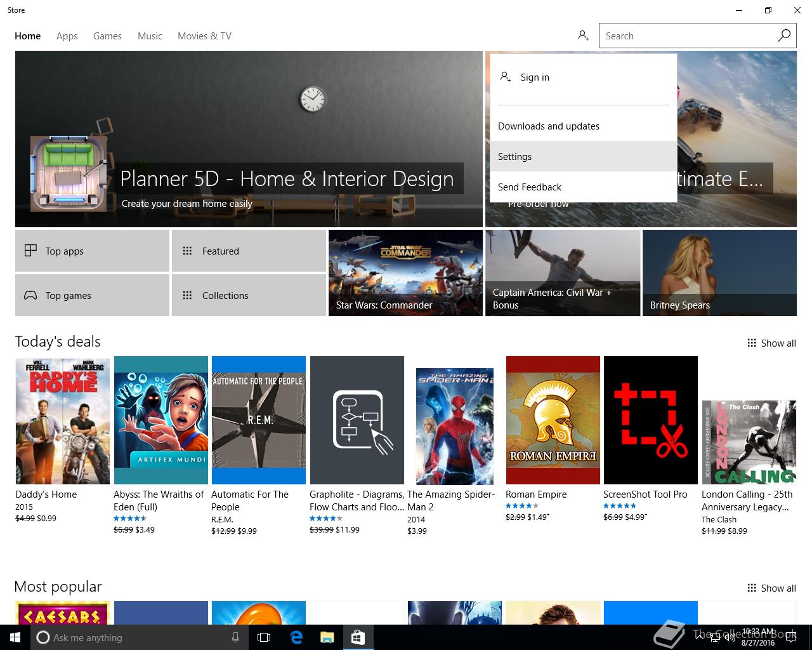Click the Top games button
The image size is (812, 650).
pos(92,295)
